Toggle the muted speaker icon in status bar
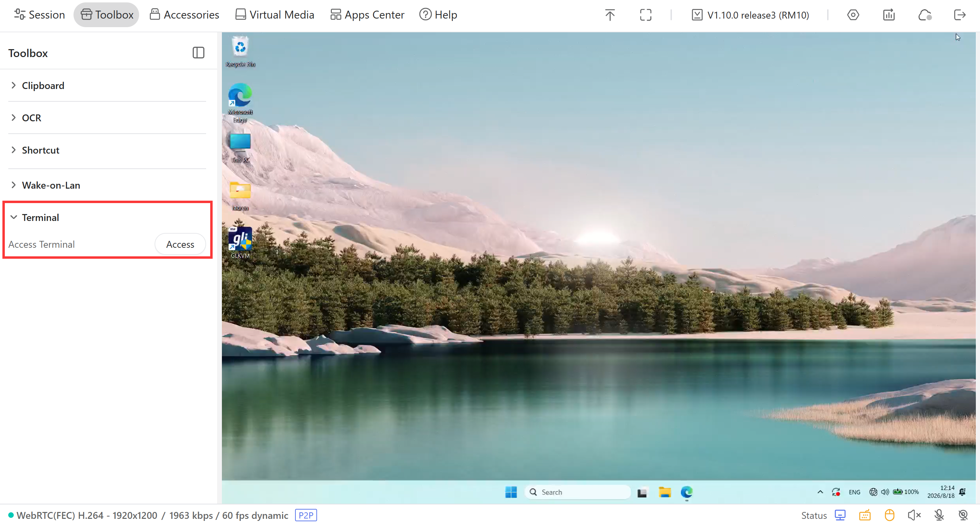Viewport: 980px width, 524px height. [x=914, y=515]
